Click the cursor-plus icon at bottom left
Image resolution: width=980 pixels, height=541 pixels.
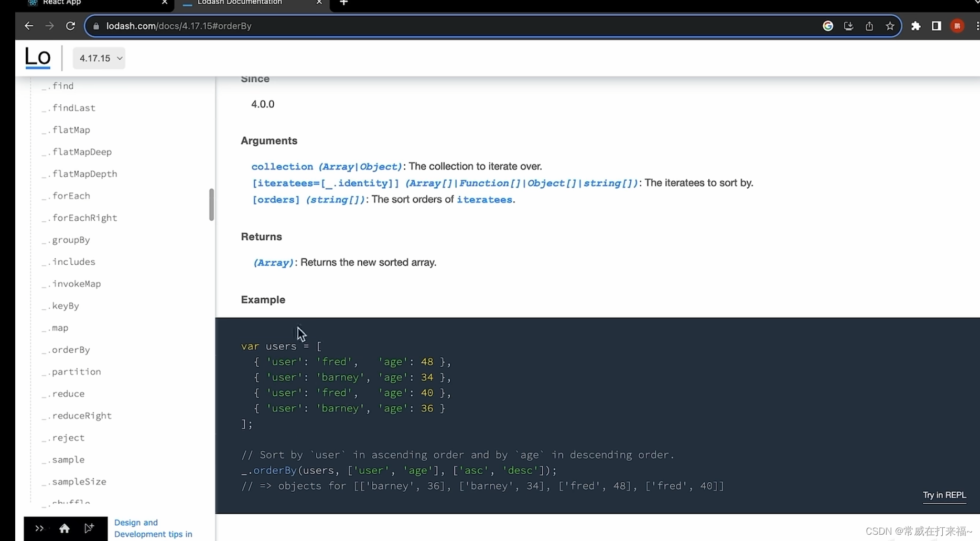tap(89, 528)
